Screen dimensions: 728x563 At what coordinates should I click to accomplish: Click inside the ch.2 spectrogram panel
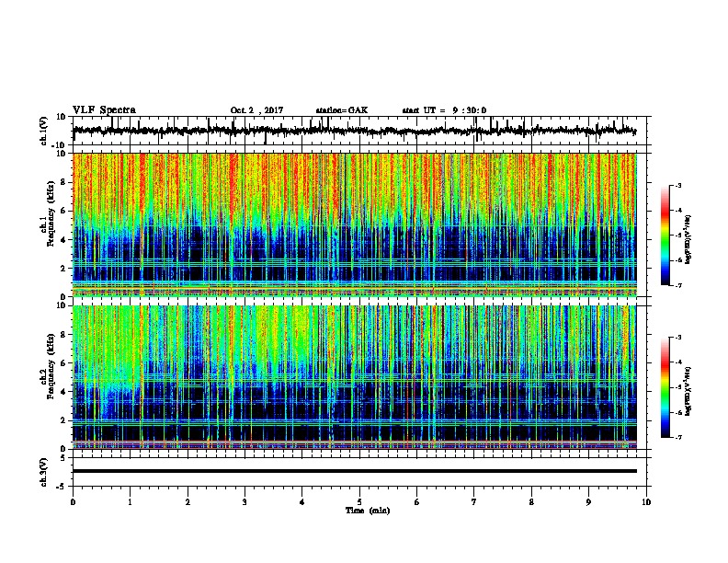354,377
